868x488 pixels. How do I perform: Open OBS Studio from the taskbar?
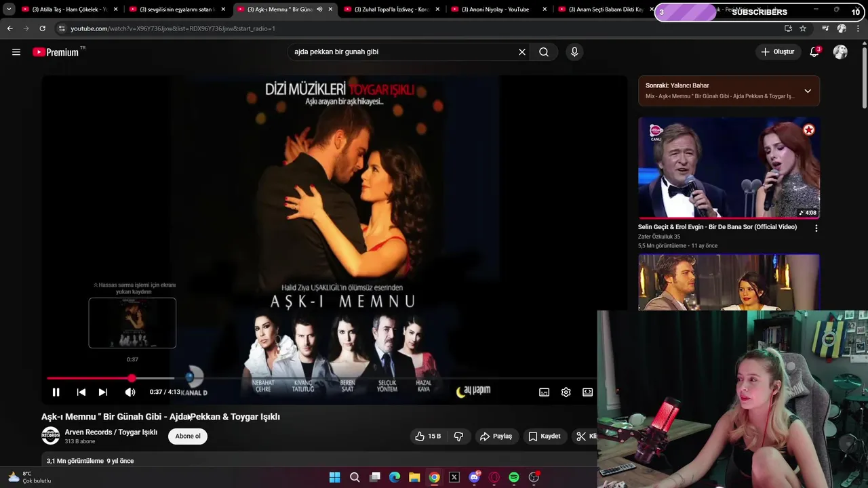[x=534, y=477]
